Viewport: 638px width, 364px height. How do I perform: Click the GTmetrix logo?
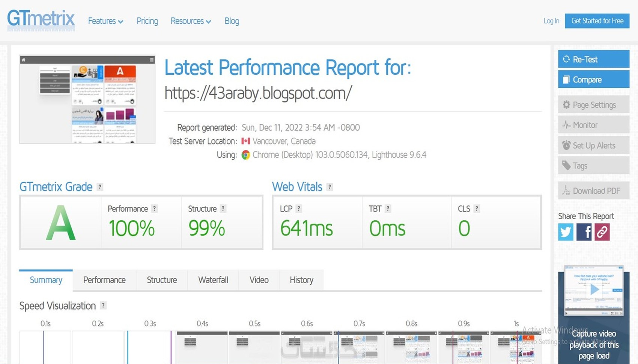point(41,20)
